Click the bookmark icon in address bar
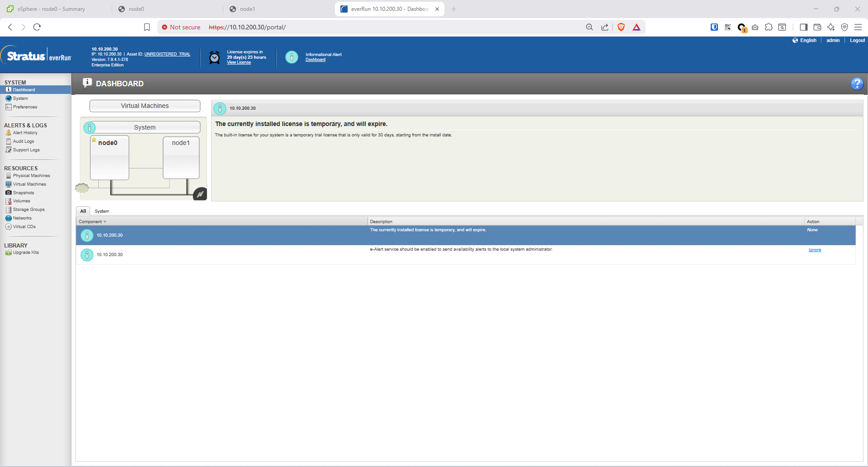 tap(147, 27)
